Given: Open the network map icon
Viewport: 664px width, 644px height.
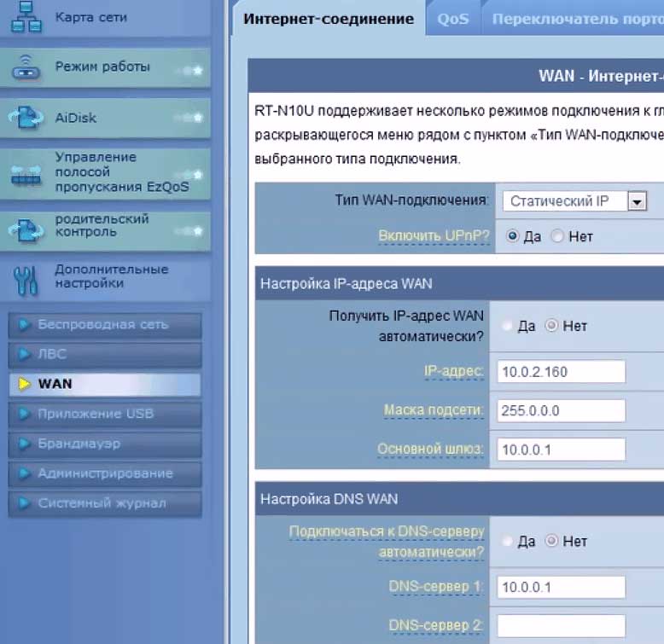Looking at the screenshot, I should pyautogui.click(x=26, y=17).
